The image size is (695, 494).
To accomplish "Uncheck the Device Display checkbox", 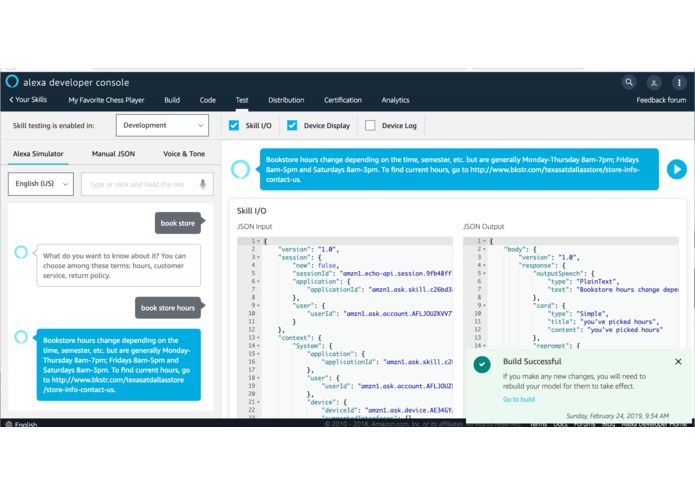I will 292,125.
